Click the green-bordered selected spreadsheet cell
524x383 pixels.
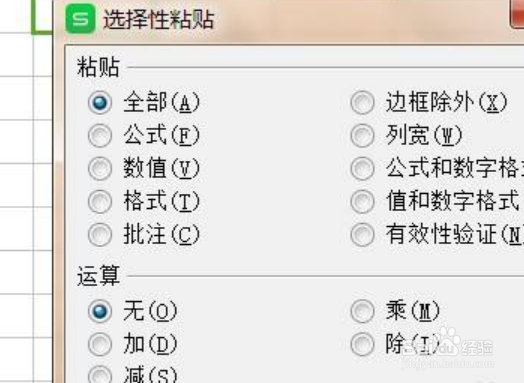[42, 17]
